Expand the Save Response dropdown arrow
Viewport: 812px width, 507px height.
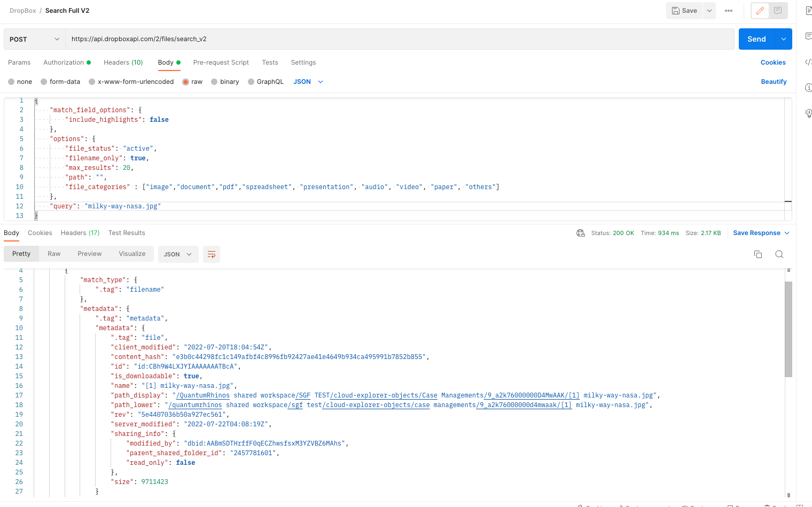(787, 233)
